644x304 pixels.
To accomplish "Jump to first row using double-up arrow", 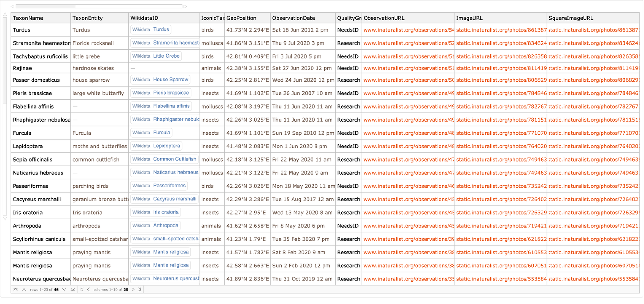I will coord(16,289).
